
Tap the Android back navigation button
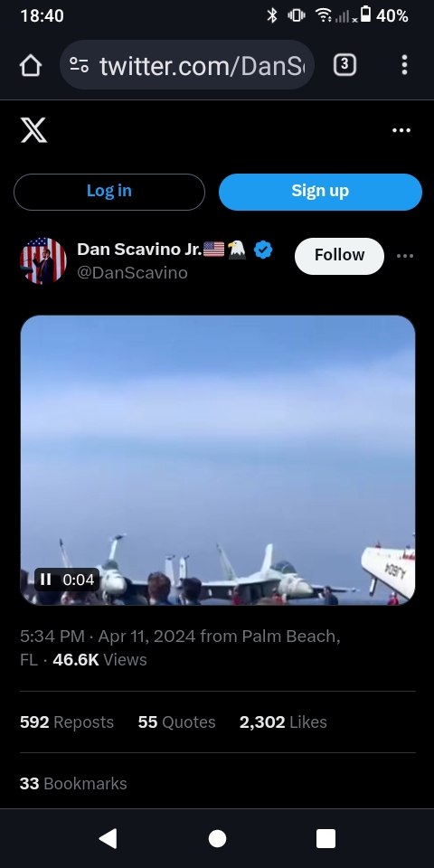tap(108, 838)
